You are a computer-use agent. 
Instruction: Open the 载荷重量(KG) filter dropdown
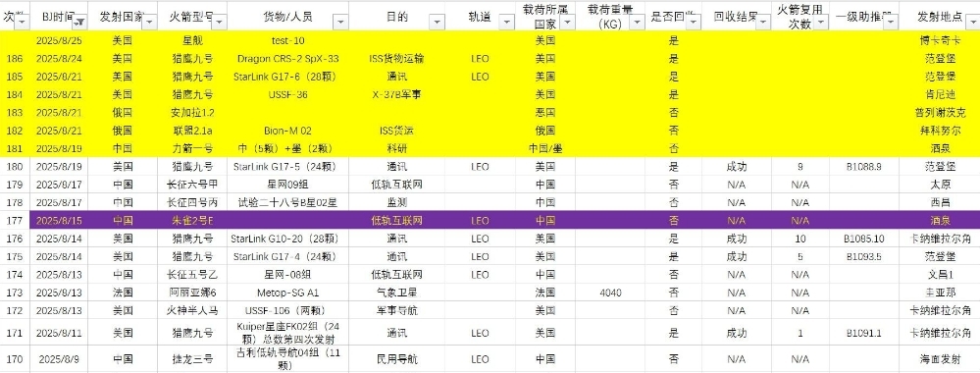[637, 22]
